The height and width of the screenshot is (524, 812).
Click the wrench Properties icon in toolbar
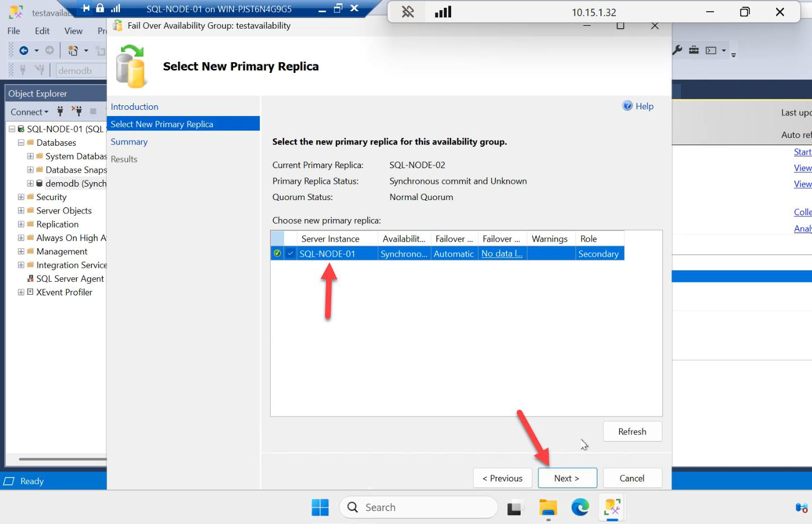pos(677,50)
